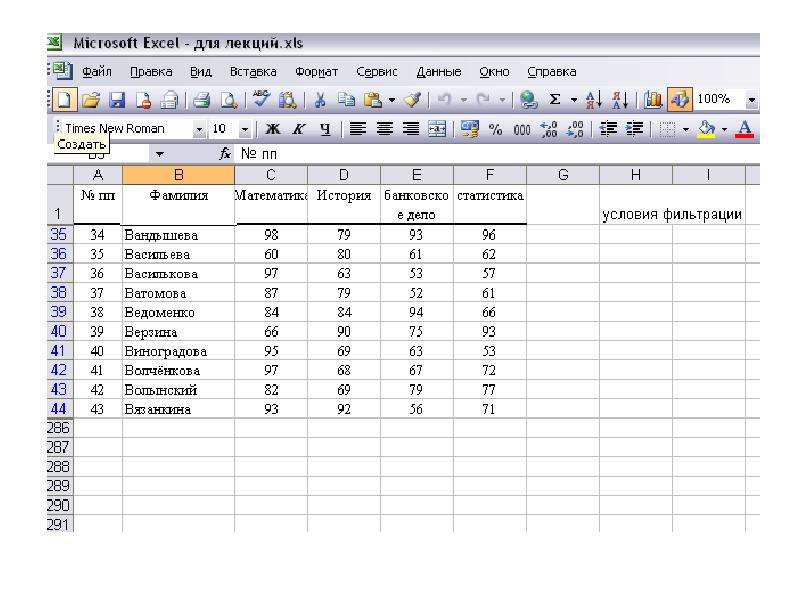Screen dimensions: 800x600
Task: Open the Данные menu
Action: pos(439,72)
